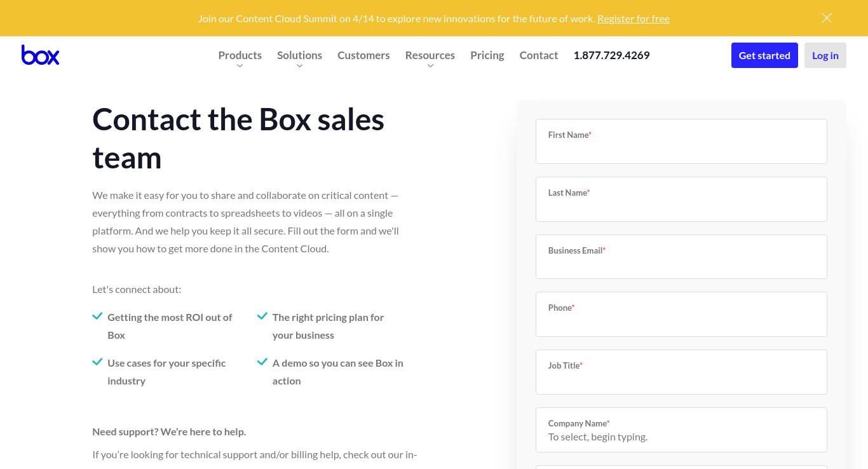Focus the Business Email field
The width and height of the screenshot is (868, 469).
coord(681,257)
